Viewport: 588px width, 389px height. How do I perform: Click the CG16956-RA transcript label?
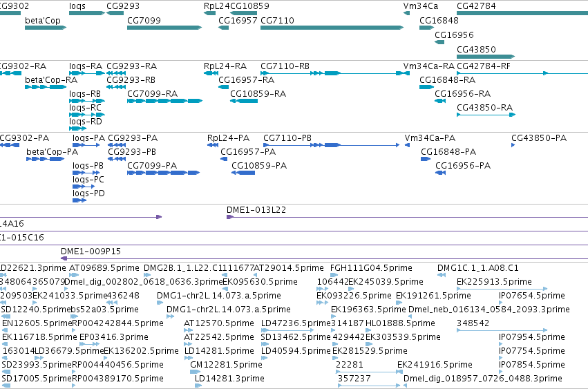pyautogui.click(x=463, y=94)
